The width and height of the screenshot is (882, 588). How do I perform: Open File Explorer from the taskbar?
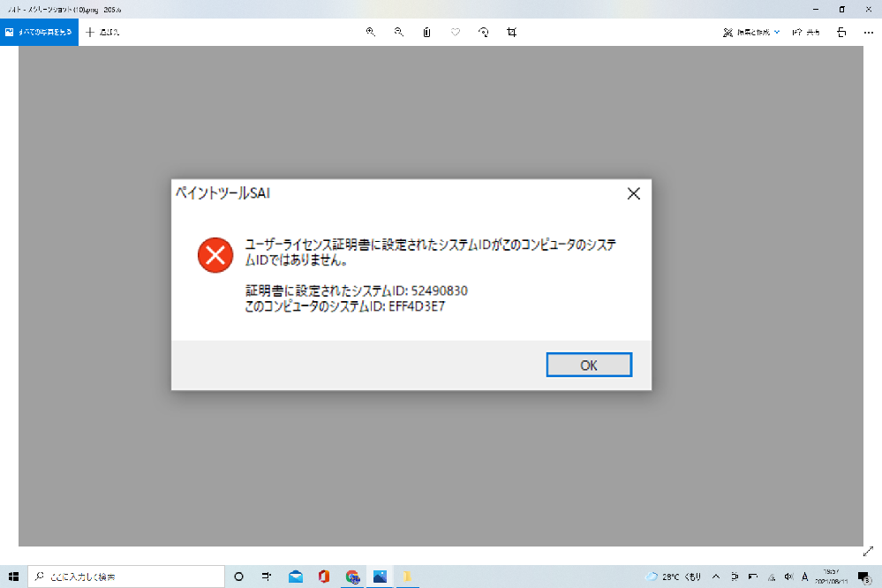(407, 577)
